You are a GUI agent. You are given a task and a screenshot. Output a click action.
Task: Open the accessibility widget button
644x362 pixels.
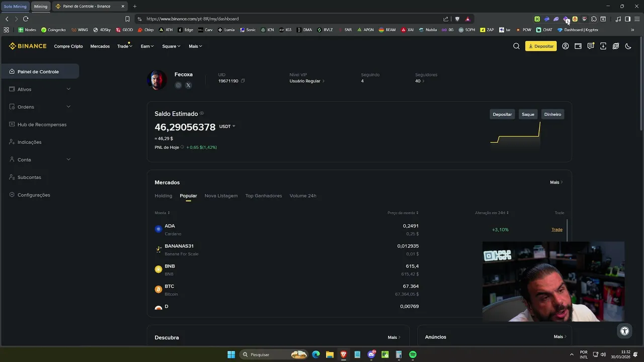pyautogui.click(x=624, y=331)
